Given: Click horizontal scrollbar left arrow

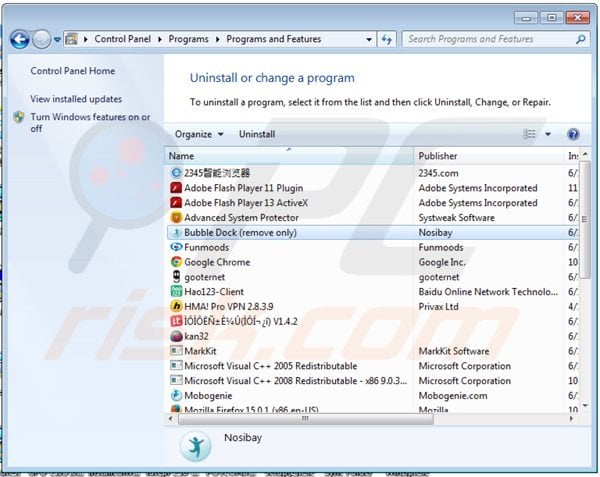Looking at the screenshot, I should [171, 418].
